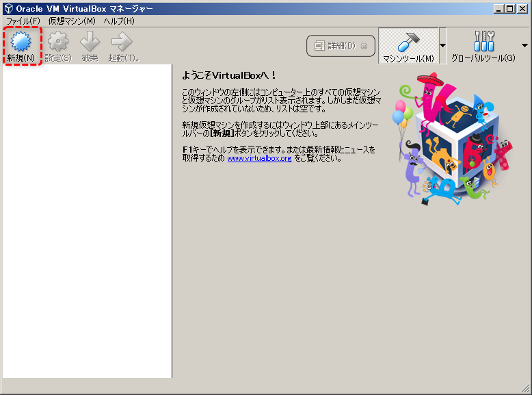Image resolution: width=532 pixels, height=395 pixels.
Task: Expand the グローバルツール dropdown arrow
Action: click(x=524, y=45)
